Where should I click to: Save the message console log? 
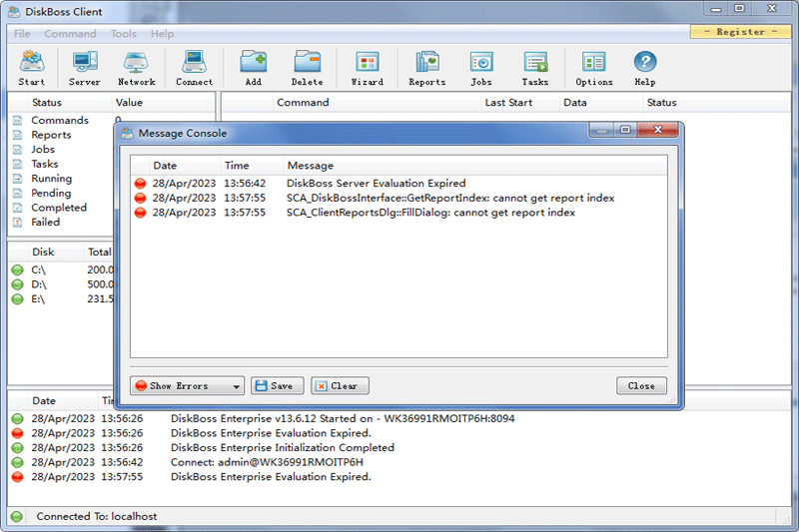[x=275, y=386]
